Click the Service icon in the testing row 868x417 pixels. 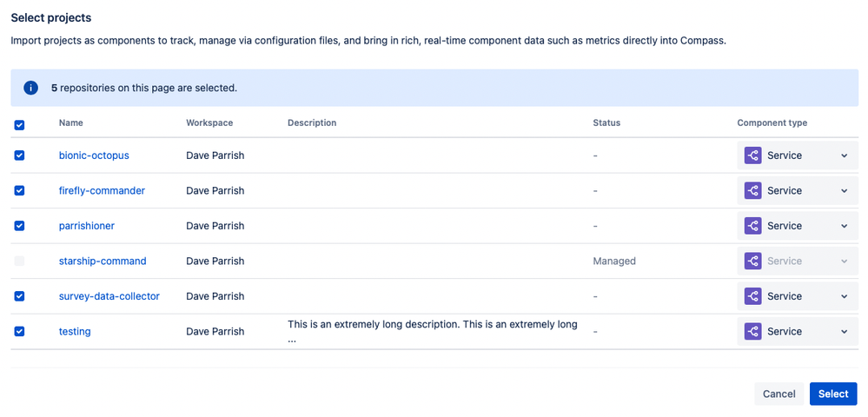point(752,331)
